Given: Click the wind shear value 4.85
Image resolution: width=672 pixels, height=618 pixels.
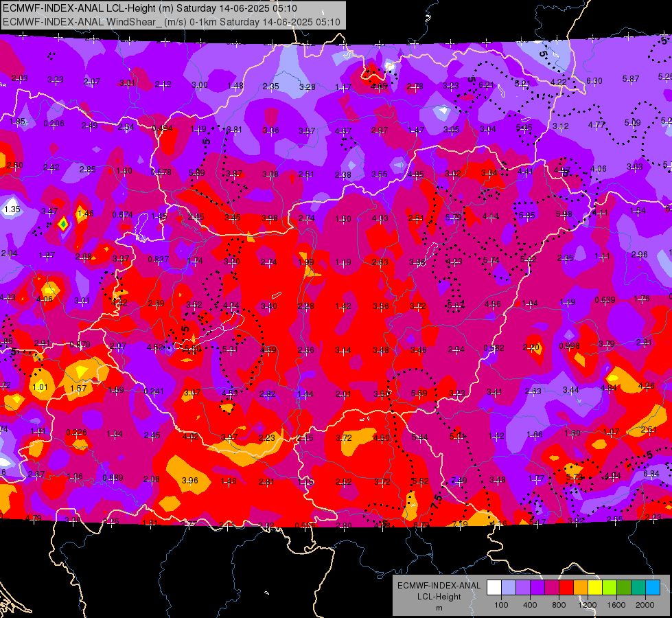Looking at the screenshot, I should click(416, 174).
